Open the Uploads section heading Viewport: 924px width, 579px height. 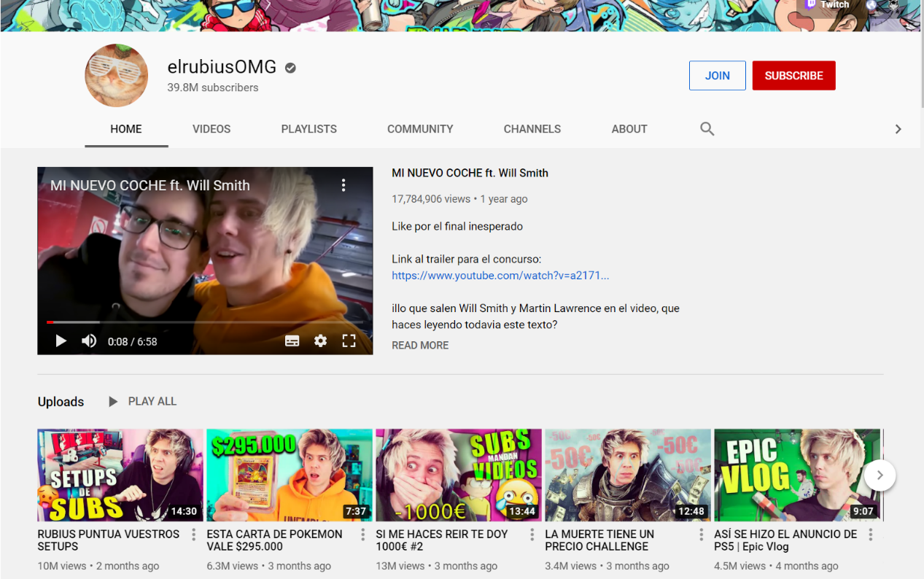[61, 402]
